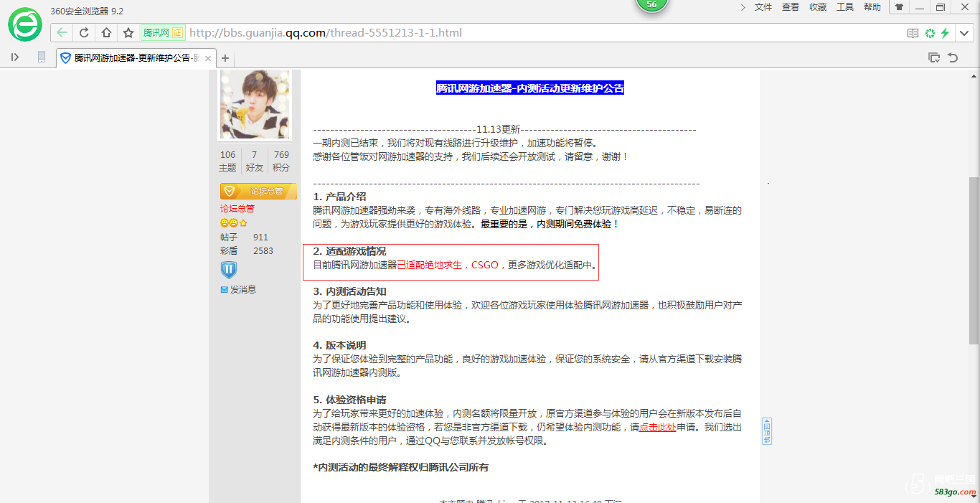Image resolution: width=980 pixels, height=503 pixels.
Task: Click the red 论坛总管 user group link
Action: pyautogui.click(x=237, y=209)
